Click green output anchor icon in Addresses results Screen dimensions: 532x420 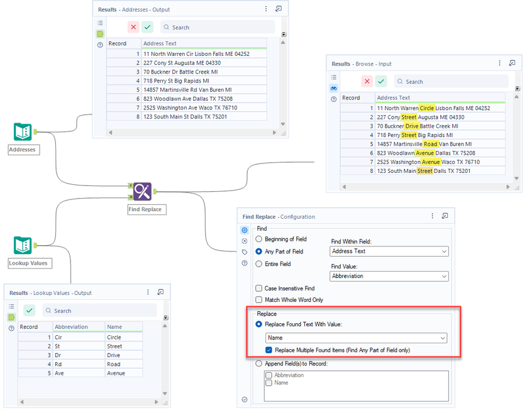click(x=100, y=34)
